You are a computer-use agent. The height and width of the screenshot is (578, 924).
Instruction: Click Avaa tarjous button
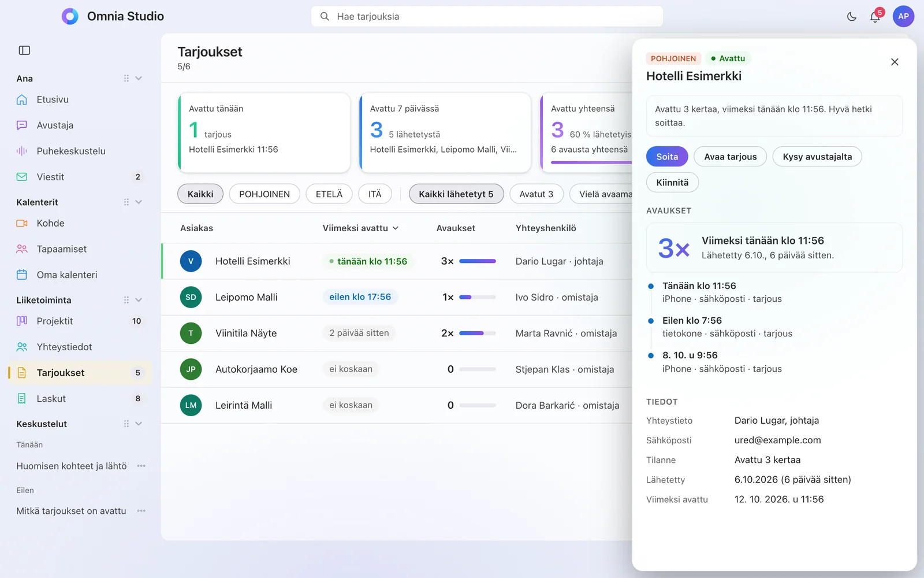[x=731, y=157]
